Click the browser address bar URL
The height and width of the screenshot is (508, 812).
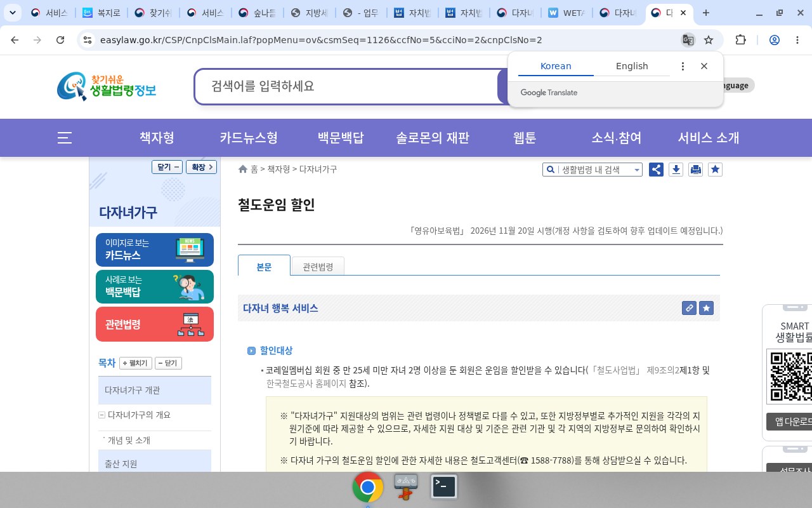pos(321,40)
